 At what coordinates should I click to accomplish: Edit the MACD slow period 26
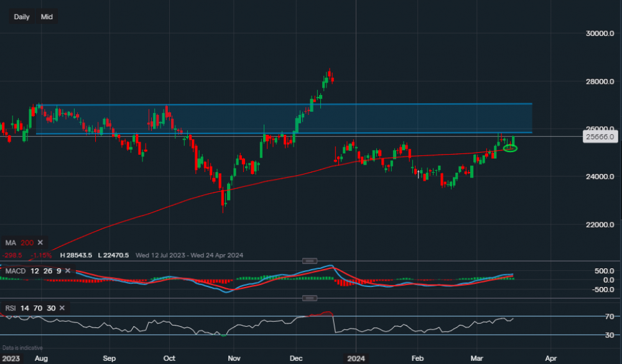click(46, 271)
